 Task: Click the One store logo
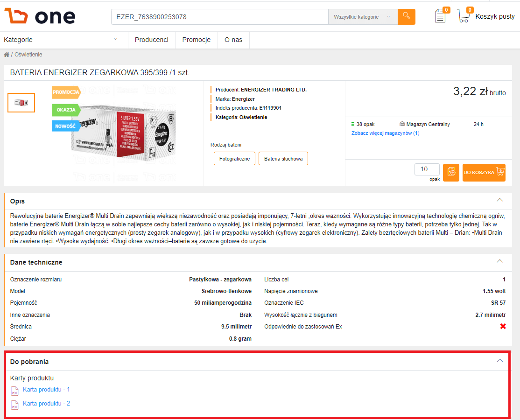pos(40,16)
